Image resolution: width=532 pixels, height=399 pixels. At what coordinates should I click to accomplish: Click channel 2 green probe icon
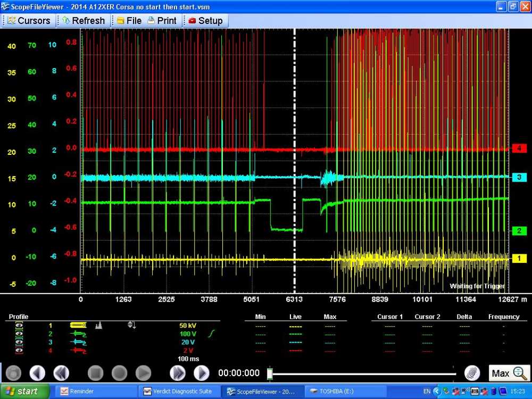[78, 334]
